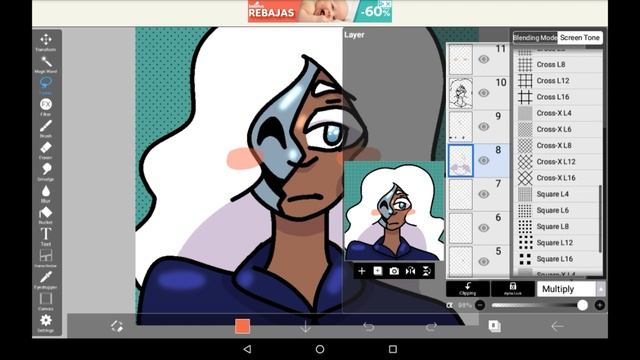Choose Square L12 screen tone
The height and width of the screenshot is (360, 640).
[558, 242]
